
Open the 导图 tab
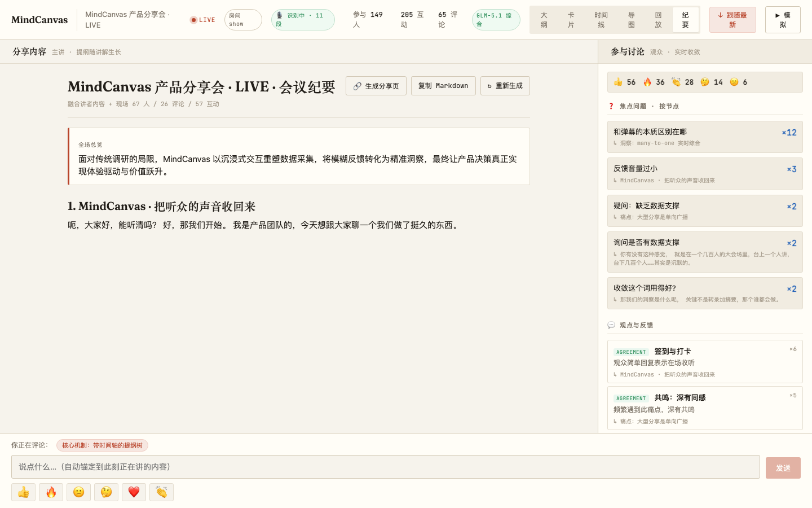coord(632,20)
